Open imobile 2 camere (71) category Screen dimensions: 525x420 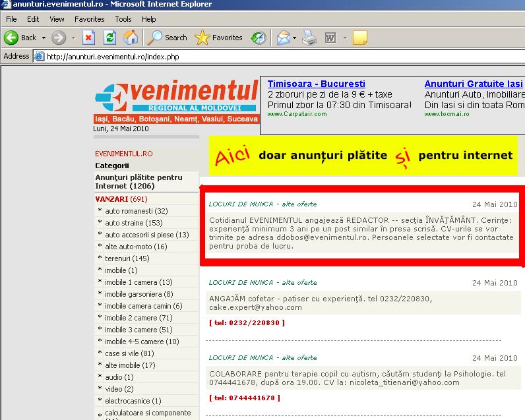[x=139, y=318]
